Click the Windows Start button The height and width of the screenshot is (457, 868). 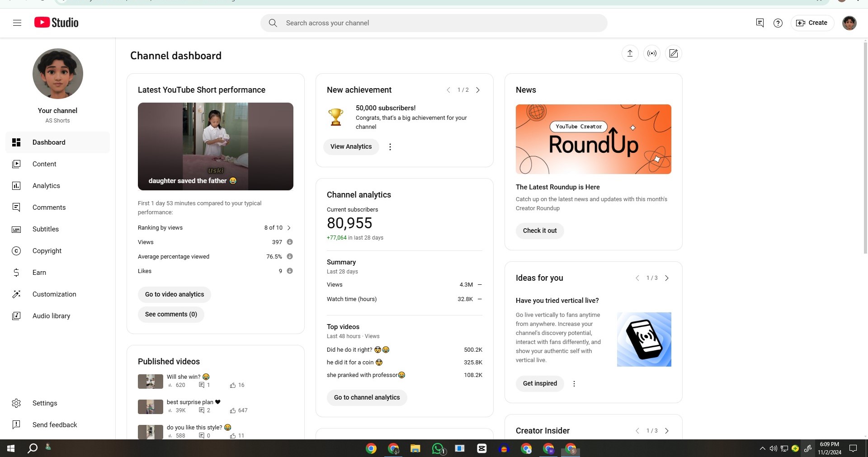pyautogui.click(x=11, y=448)
